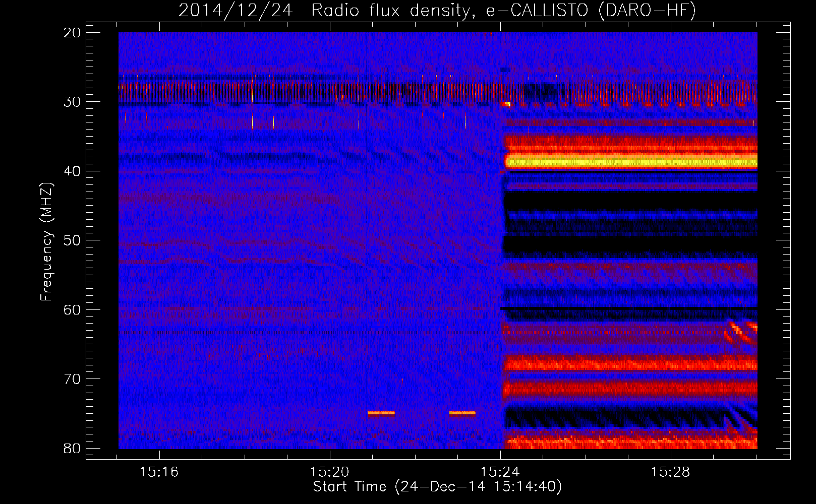Click the second orange burst marker near 75 MHz
The height and width of the screenshot is (504, 816).
pos(462,413)
